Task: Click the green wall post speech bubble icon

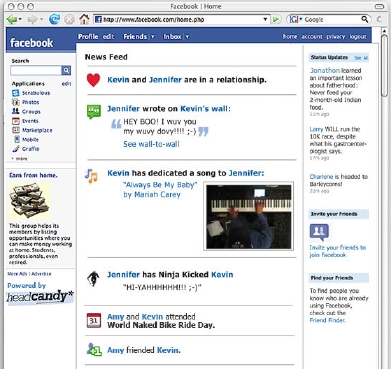Action: pyautogui.click(x=94, y=112)
